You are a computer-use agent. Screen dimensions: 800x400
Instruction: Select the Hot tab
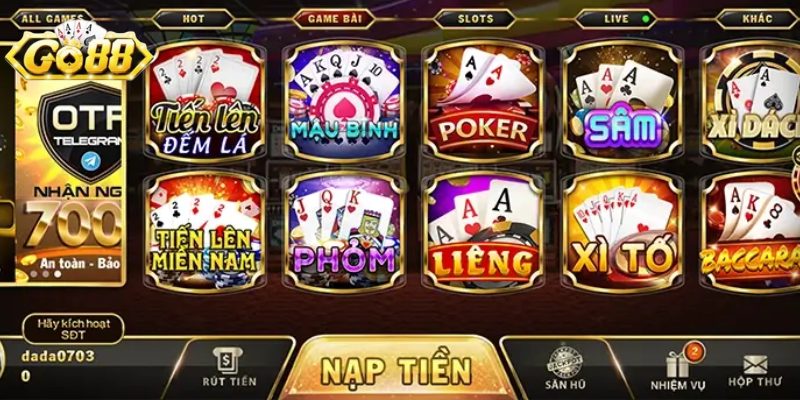[x=193, y=19]
